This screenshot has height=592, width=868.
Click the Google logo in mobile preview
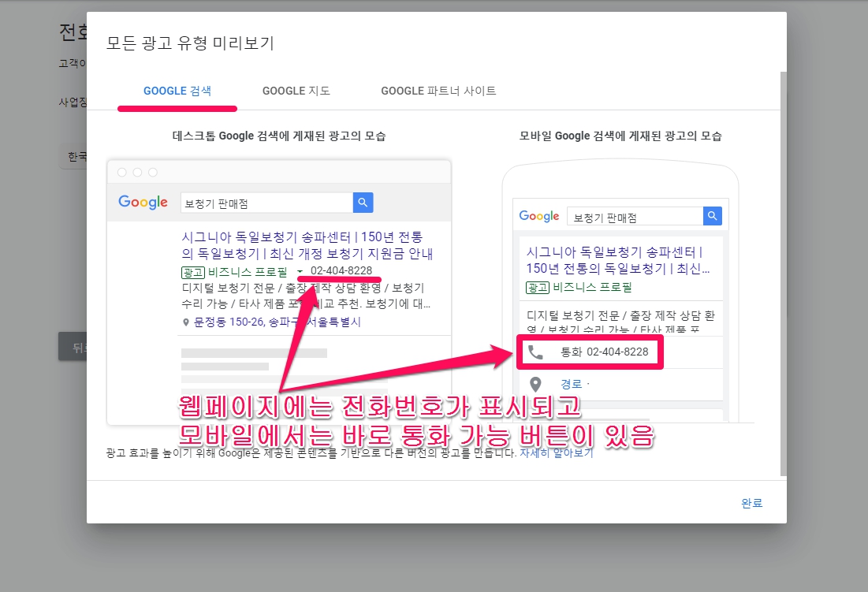[538, 216]
